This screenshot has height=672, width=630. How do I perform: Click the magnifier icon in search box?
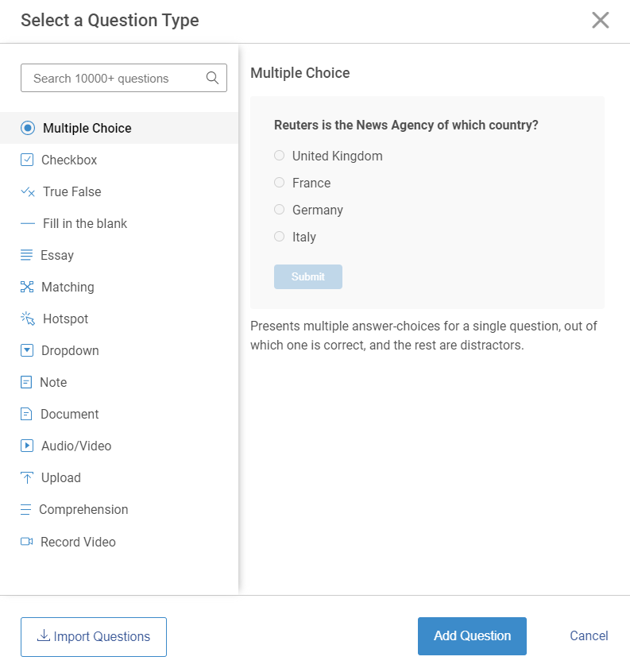coord(212,78)
